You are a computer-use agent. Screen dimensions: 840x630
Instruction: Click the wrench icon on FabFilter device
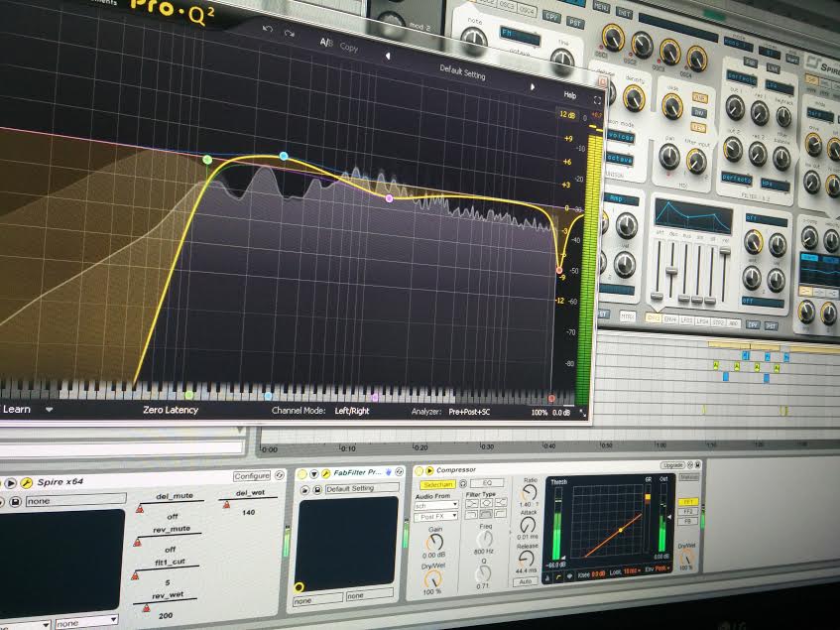coord(325,473)
